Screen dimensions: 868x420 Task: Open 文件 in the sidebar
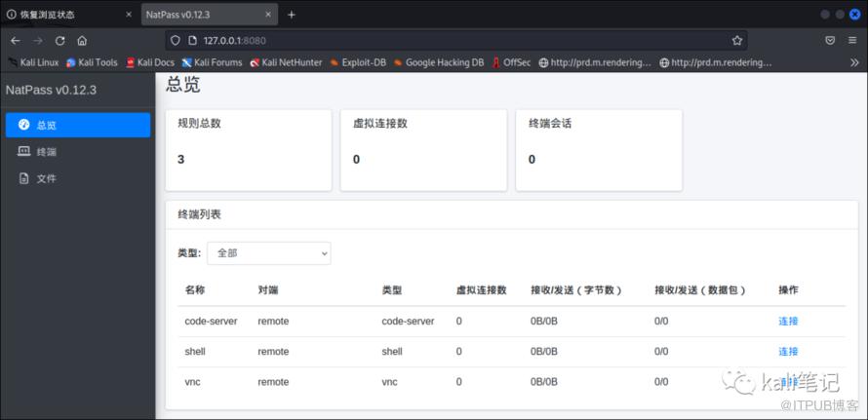(47, 179)
